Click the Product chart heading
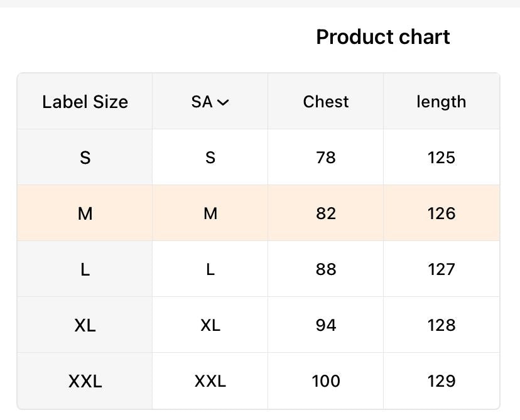The image size is (520, 420). pos(383,36)
